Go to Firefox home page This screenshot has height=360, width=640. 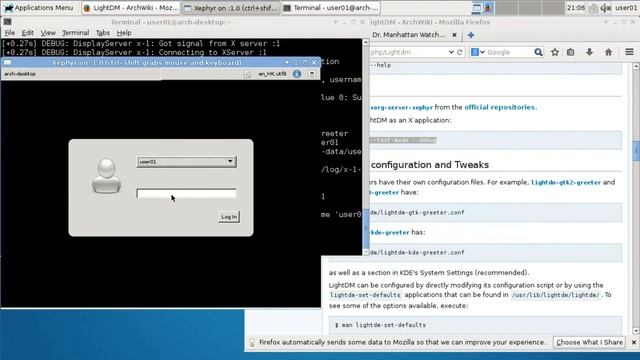pyautogui.click(x=608, y=52)
